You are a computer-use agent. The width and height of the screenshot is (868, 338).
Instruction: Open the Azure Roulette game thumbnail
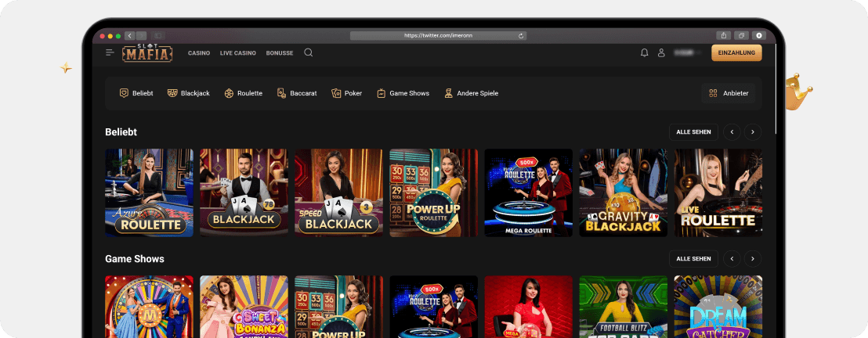(x=149, y=192)
